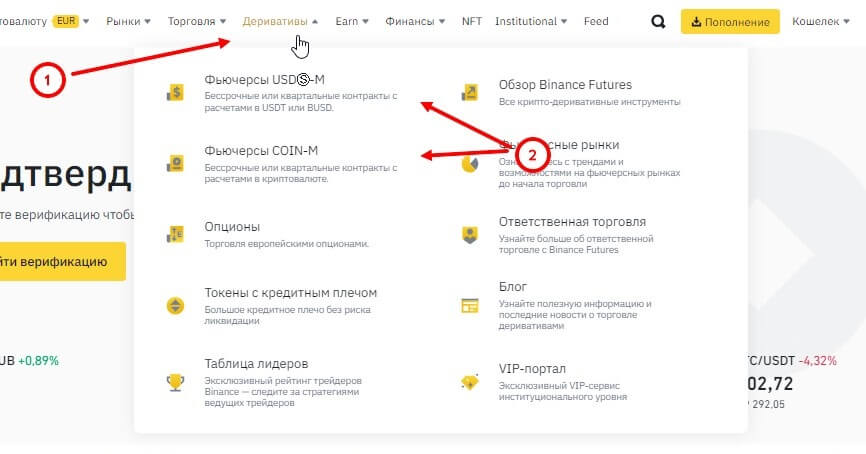Viewport: 866px width, 454px height.
Task: Expand the Рынки dropdown menu
Action: click(x=128, y=21)
